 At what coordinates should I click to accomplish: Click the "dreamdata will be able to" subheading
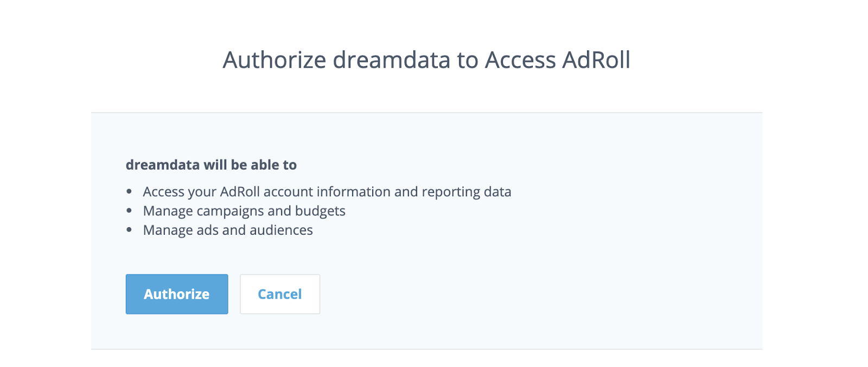click(x=211, y=165)
